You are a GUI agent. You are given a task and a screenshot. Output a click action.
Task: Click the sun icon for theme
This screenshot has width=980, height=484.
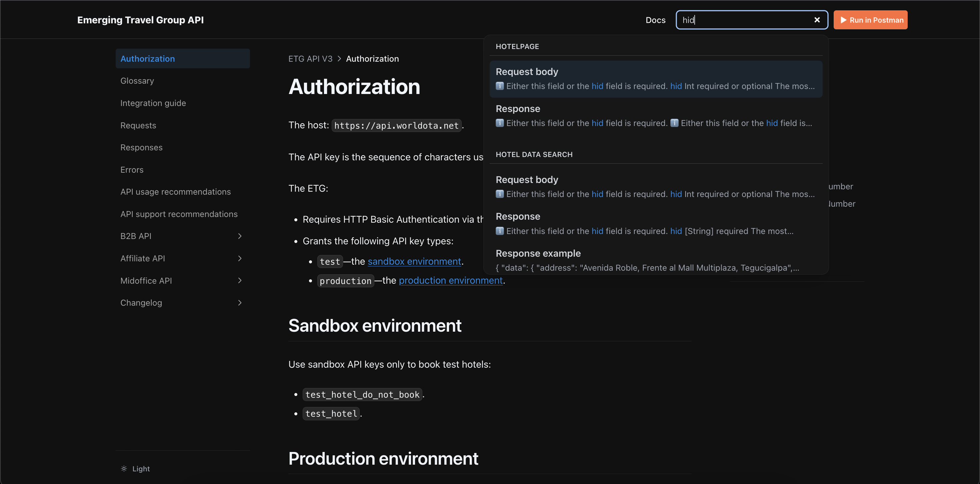click(x=124, y=468)
